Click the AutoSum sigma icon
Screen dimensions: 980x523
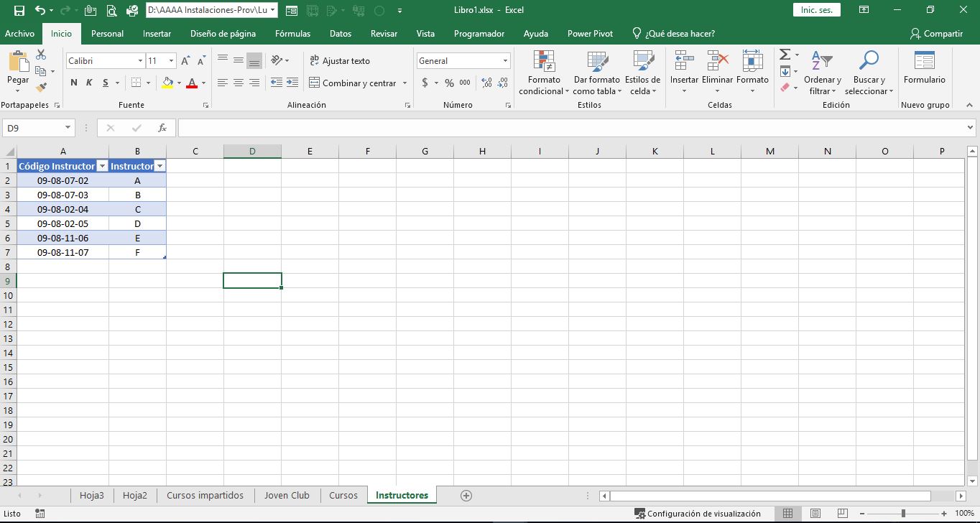[785, 55]
